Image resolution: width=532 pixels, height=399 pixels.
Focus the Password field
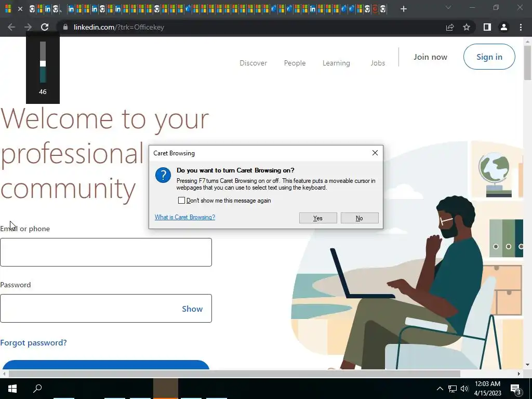tap(106, 309)
